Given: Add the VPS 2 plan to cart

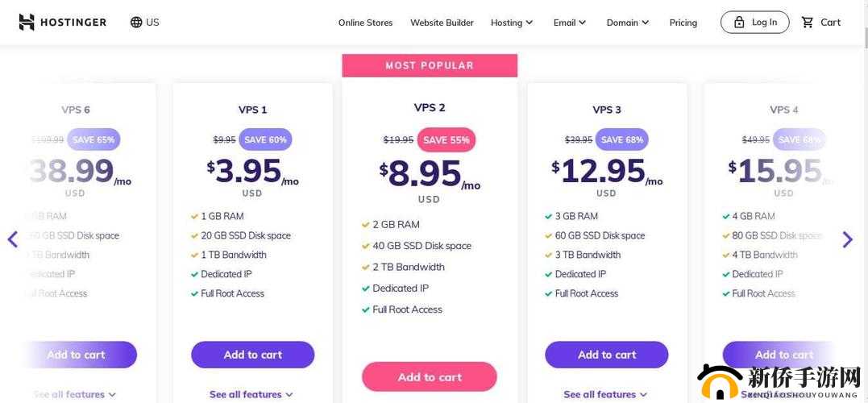Looking at the screenshot, I should 430,376.
